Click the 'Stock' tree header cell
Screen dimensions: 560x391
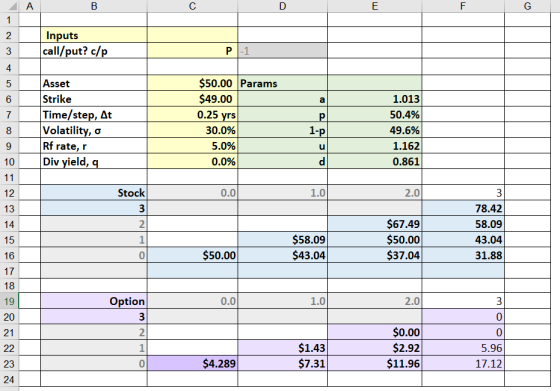tap(94, 193)
